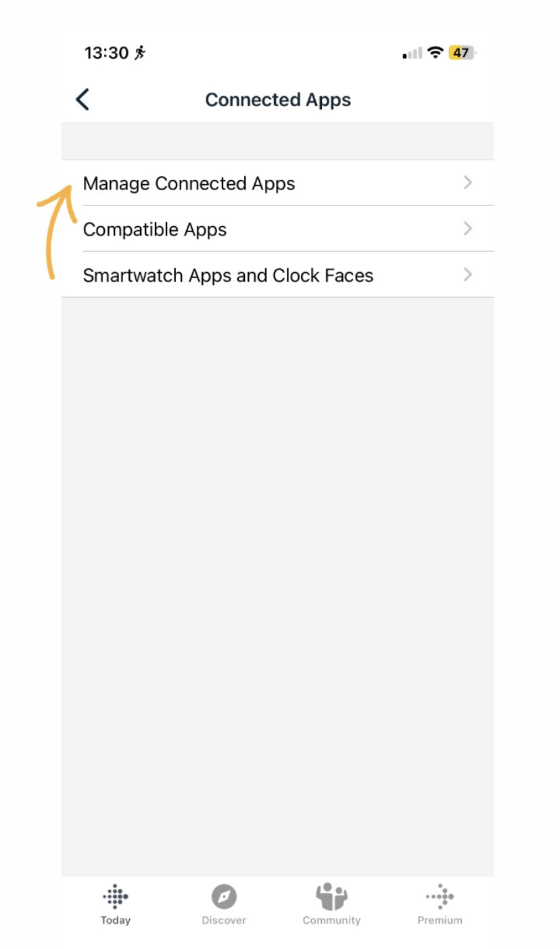Tap the Connected Apps page title

[278, 100]
